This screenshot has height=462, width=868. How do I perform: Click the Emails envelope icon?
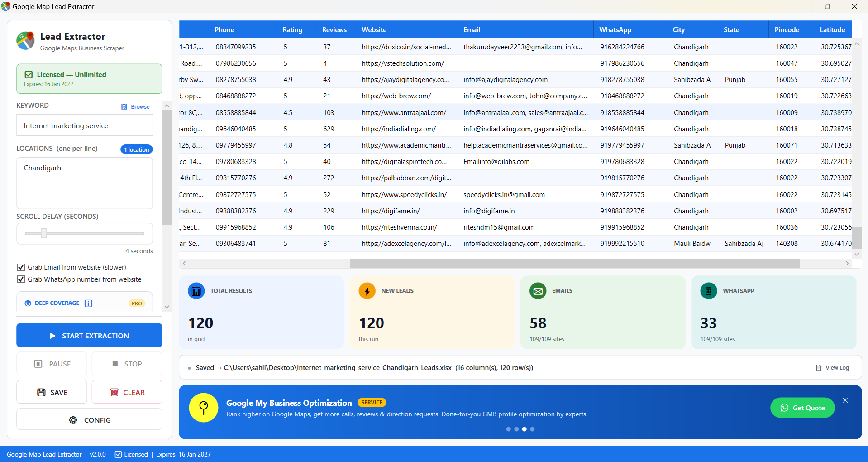(x=538, y=291)
